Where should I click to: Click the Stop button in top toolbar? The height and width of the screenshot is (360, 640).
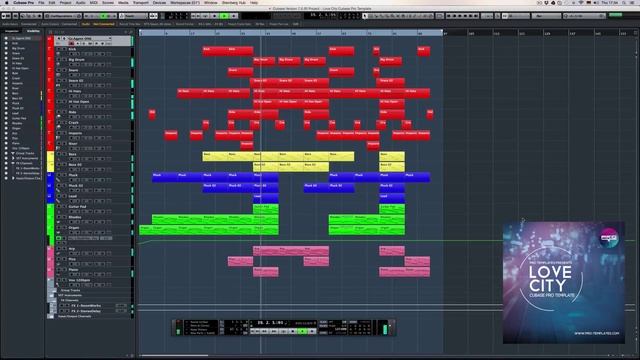point(214,16)
